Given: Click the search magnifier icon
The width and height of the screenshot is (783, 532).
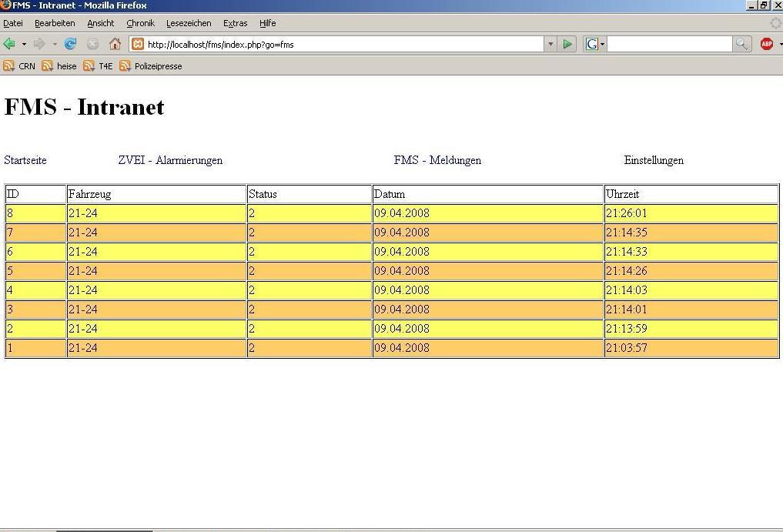Looking at the screenshot, I should coord(741,44).
